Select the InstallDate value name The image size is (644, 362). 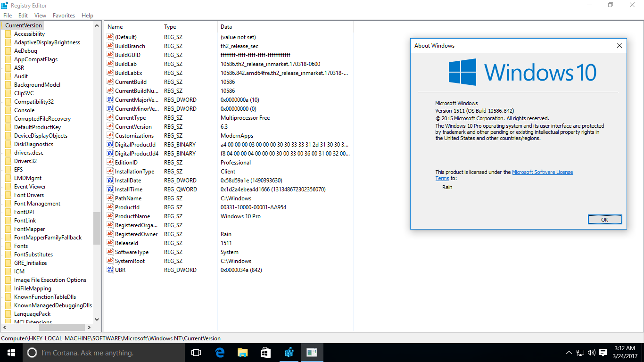(x=128, y=181)
